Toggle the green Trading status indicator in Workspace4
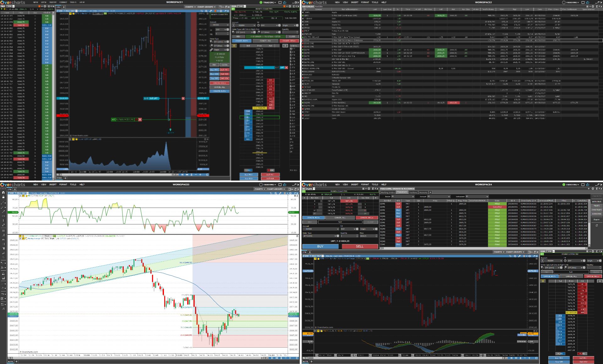The width and height of the screenshot is (603, 364). click(x=564, y=185)
